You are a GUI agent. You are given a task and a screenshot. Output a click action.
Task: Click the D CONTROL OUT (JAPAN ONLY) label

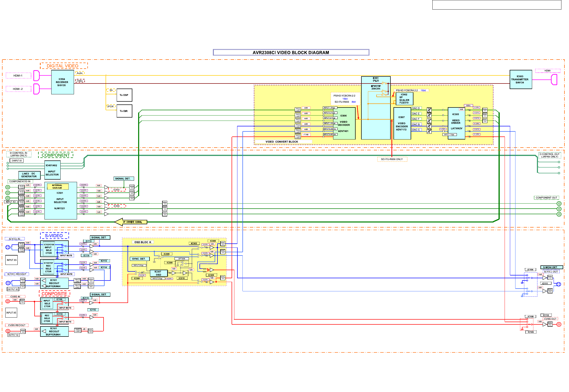(x=550, y=155)
